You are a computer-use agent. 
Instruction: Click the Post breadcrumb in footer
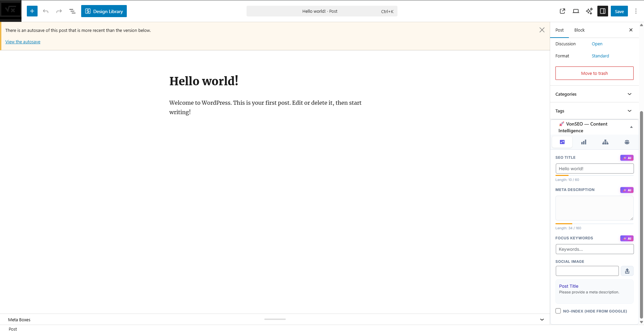tap(13, 329)
